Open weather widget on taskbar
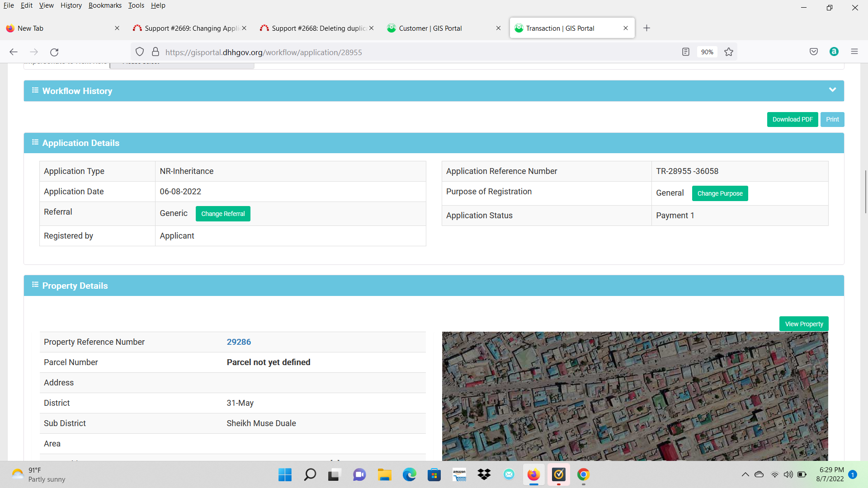 (x=38, y=474)
